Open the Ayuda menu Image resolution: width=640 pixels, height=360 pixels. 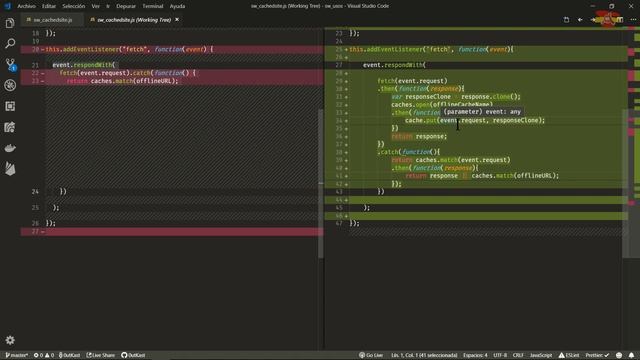[177, 6]
